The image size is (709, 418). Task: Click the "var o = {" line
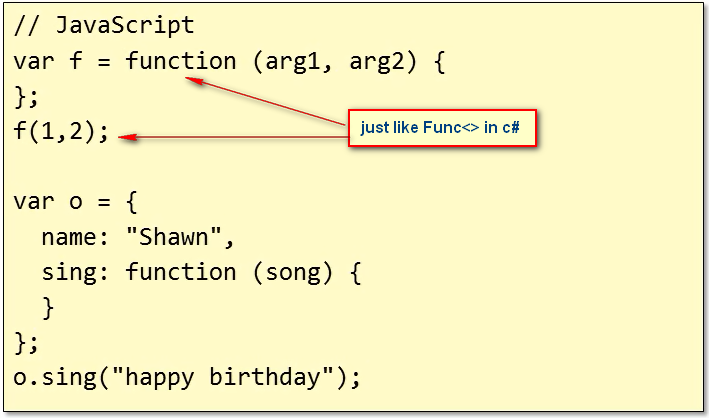(75, 200)
